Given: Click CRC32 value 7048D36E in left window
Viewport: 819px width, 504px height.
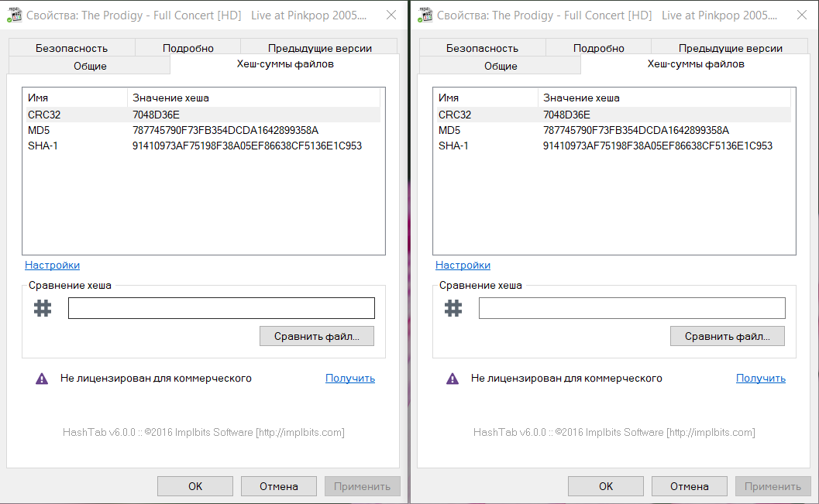Looking at the screenshot, I should 156,115.
